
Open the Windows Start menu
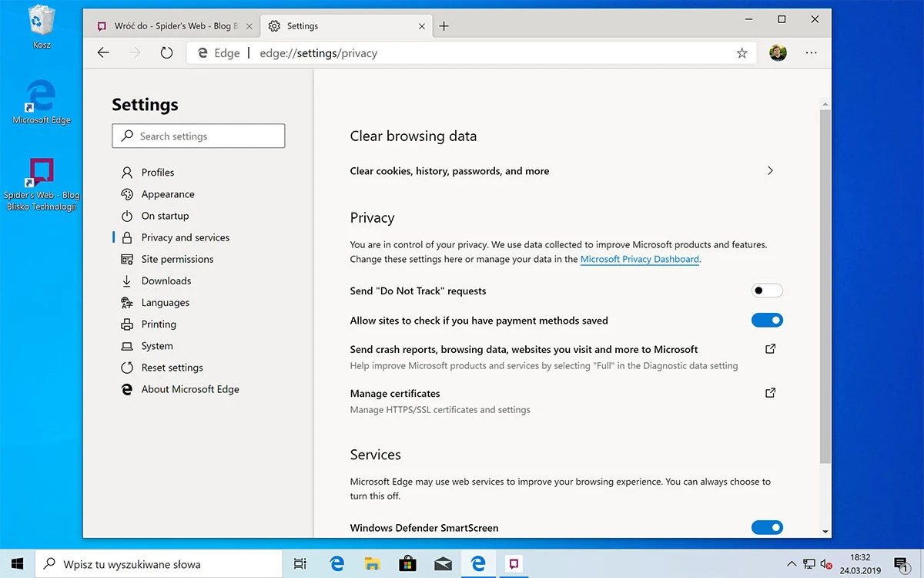17,564
